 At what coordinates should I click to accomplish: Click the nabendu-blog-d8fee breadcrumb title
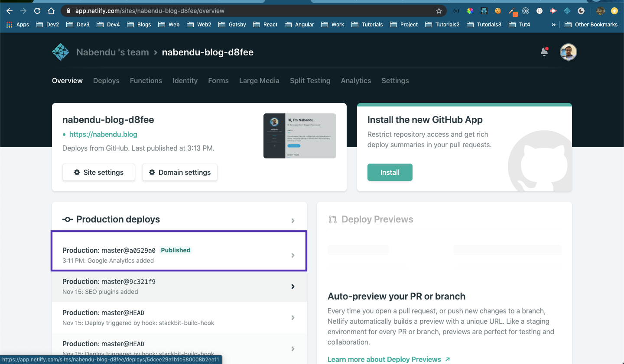208,52
